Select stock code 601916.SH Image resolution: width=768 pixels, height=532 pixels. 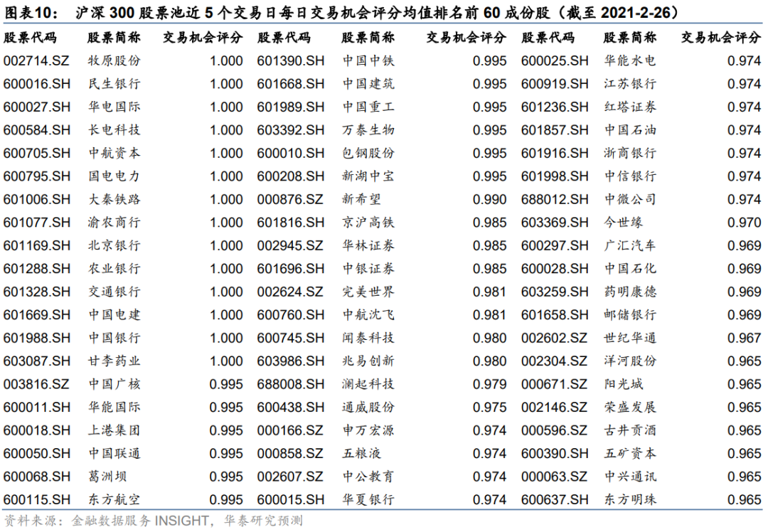(x=555, y=153)
